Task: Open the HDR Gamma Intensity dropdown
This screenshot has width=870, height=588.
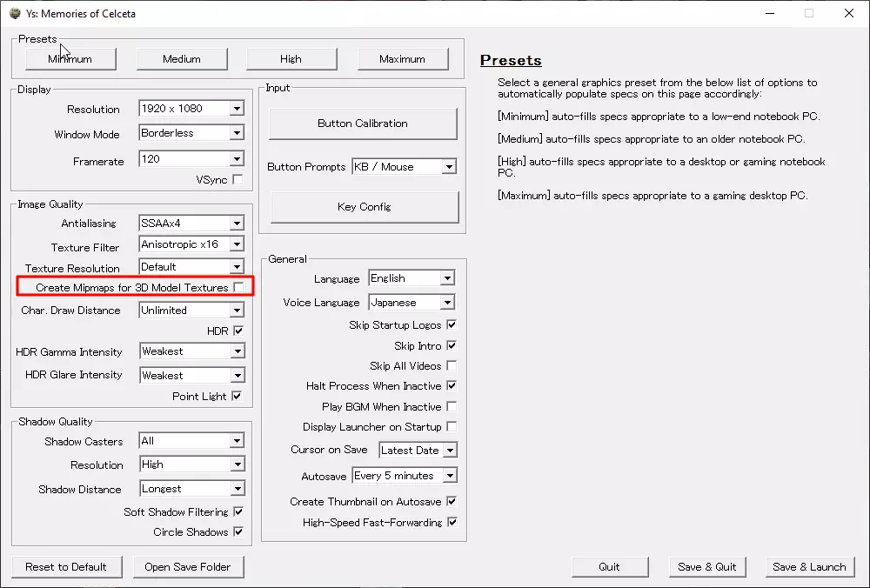Action: (x=191, y=351)
